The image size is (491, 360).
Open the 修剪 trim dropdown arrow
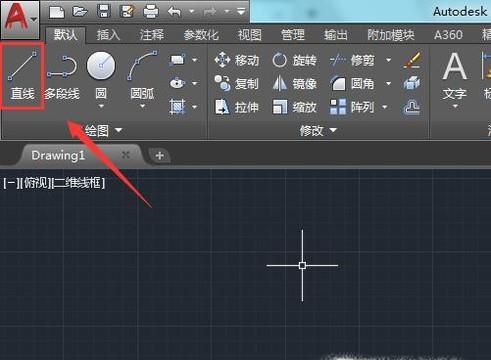389,60
